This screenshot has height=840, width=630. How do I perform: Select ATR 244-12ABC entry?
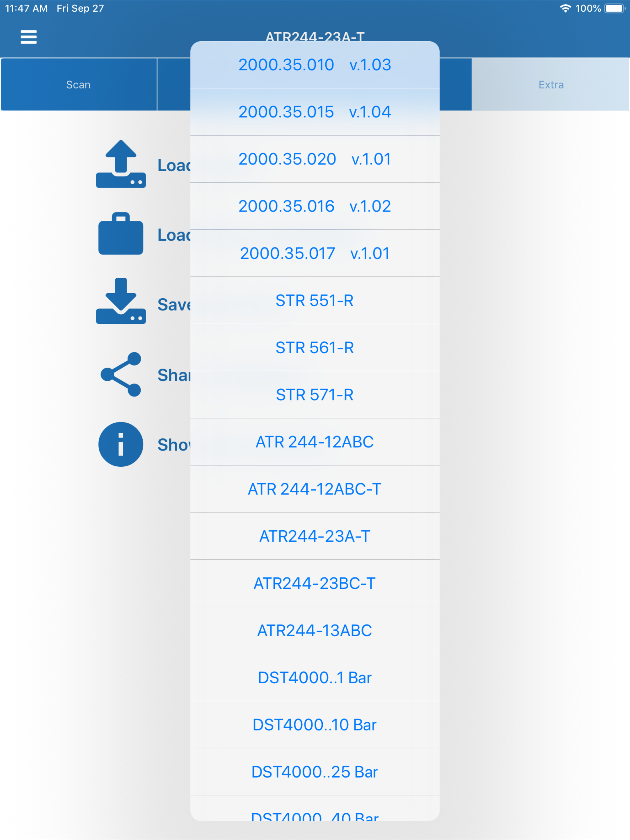click(x=315, y=442)
